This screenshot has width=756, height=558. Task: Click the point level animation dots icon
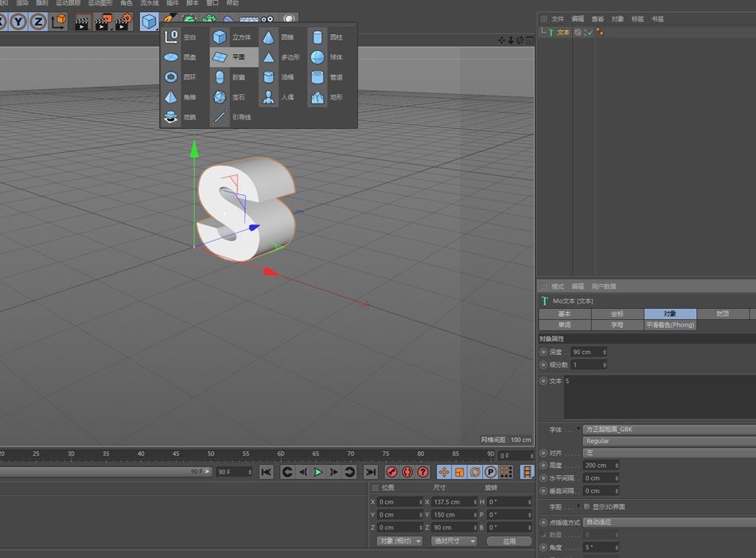[x=506, y=472]
